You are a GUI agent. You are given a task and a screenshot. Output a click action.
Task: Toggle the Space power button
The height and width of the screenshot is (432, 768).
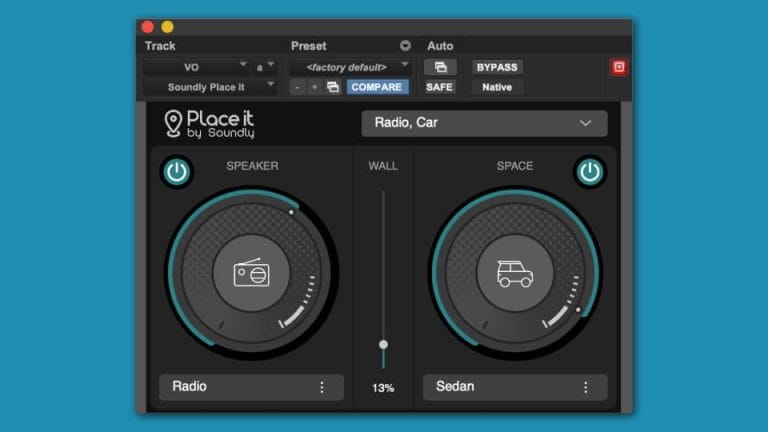coord(590,172)
